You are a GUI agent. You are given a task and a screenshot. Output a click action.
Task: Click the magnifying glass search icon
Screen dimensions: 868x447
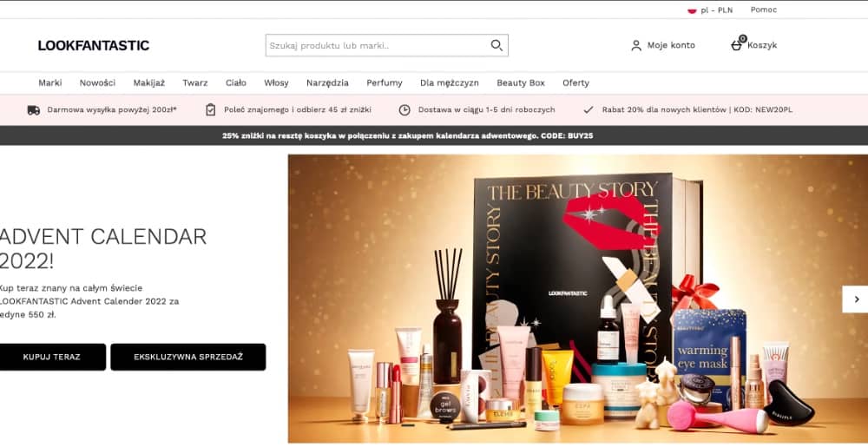[x=496, y=45]
